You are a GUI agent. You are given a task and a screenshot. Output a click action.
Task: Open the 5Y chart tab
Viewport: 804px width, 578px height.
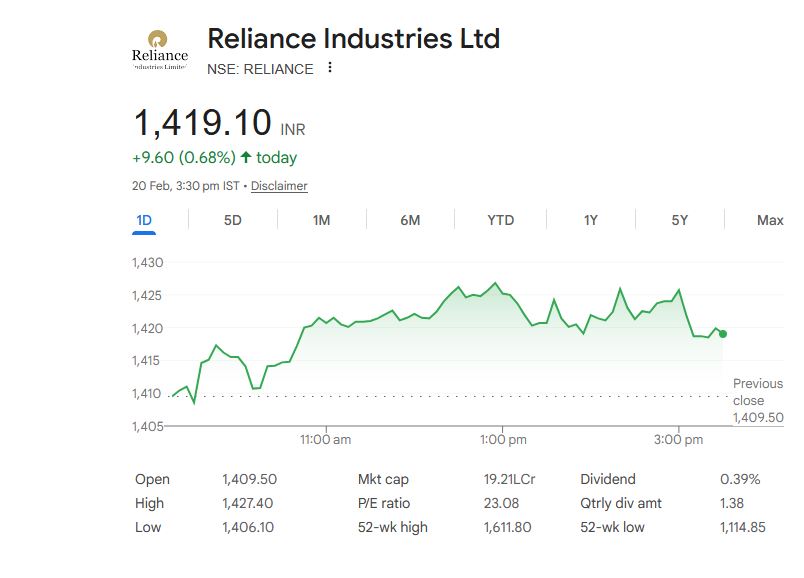tap(679, 220)
